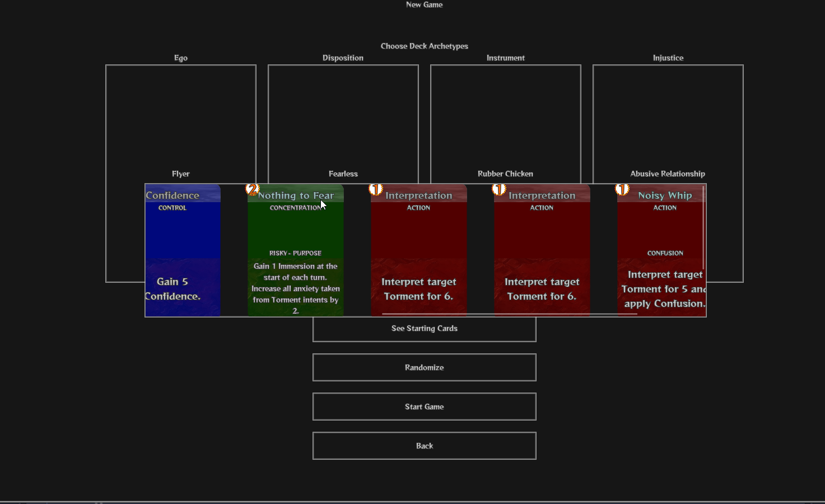Select the second Interpretation action card
This screenshot has height=504, width=825.
pyautogui.click(x=542, y=249)
